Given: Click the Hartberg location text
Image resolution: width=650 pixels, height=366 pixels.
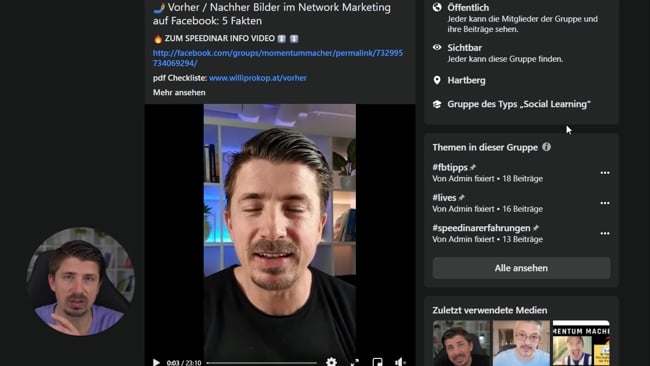Looking at the screenshot, I should [x=466, y=80].
